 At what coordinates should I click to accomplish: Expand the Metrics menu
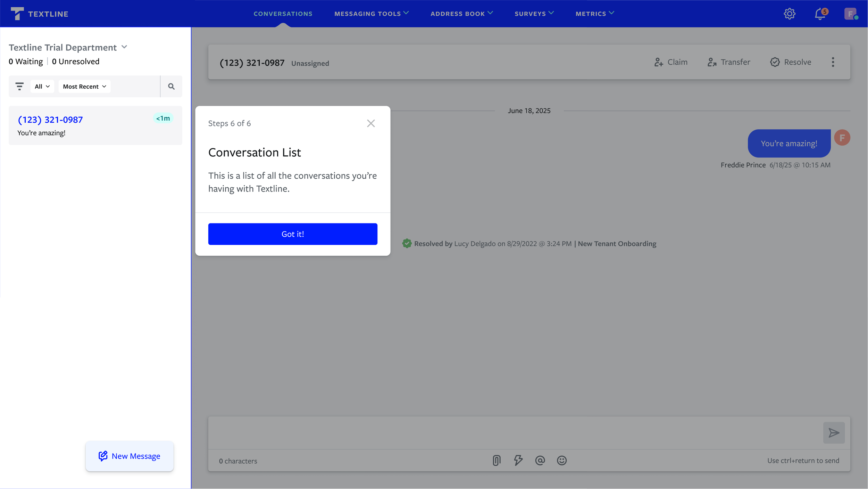[595, 14]
